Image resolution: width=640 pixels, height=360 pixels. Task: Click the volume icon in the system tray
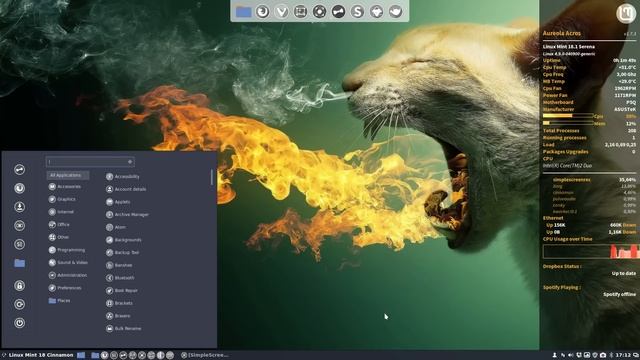(x=571, y=355)
